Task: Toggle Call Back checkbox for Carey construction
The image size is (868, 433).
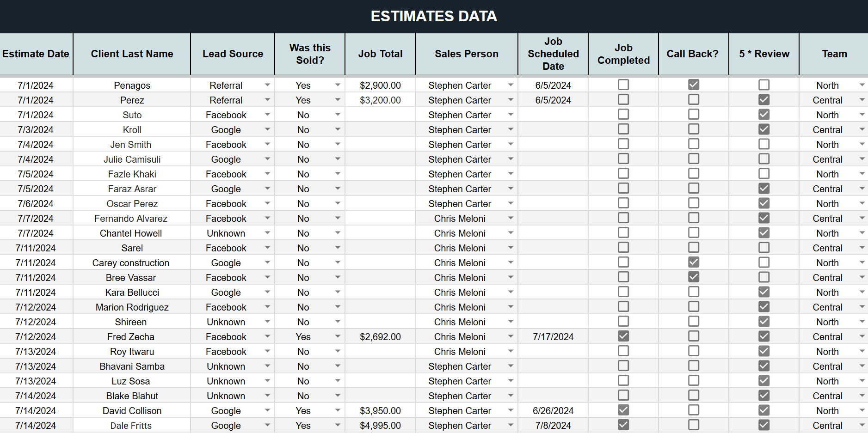Action: coord(694,262)
